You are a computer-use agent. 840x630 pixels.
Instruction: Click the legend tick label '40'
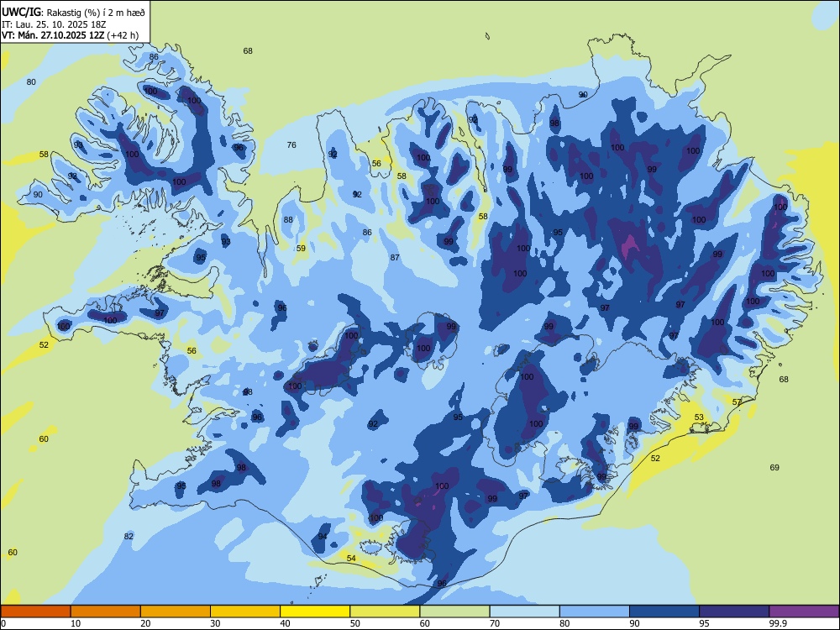tap(285, 623)
